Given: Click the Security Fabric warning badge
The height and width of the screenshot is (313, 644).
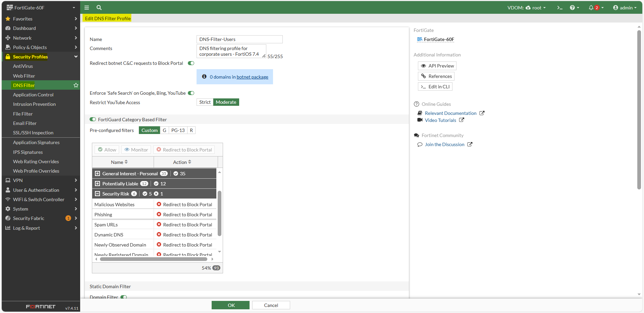Looking at the screenshot, I should tap(68, 218).
